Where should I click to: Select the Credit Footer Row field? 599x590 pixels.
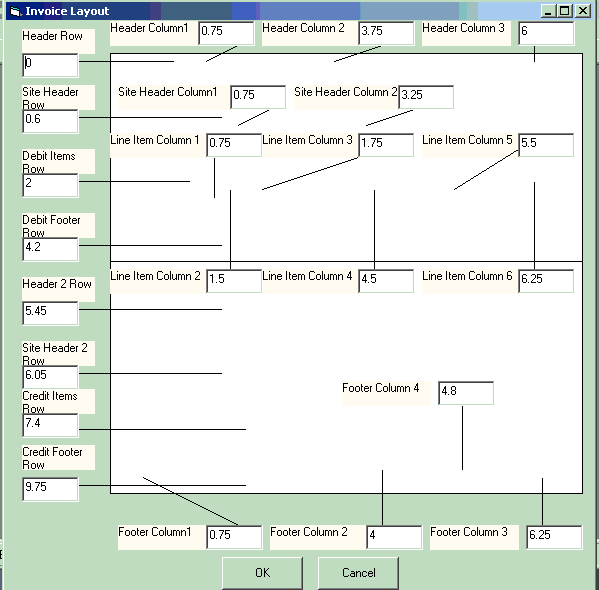pyautogui.click(x=50, y=489)
